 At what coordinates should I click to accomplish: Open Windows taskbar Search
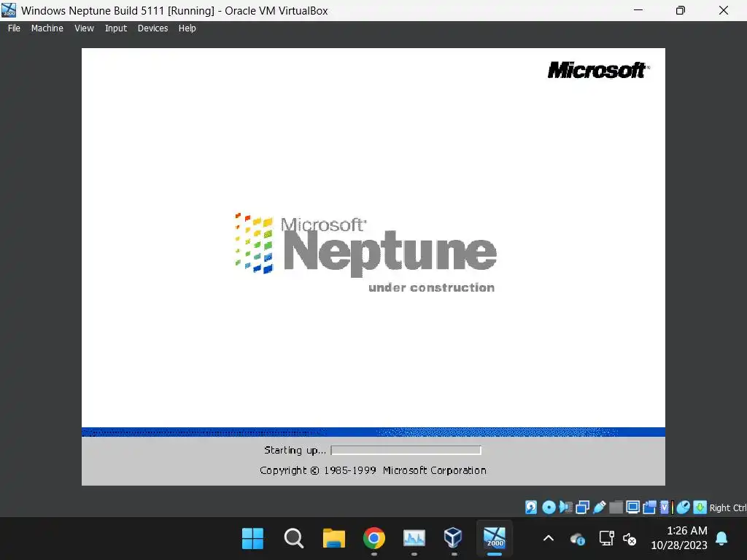pyautogui.click(x=293, y=539)
